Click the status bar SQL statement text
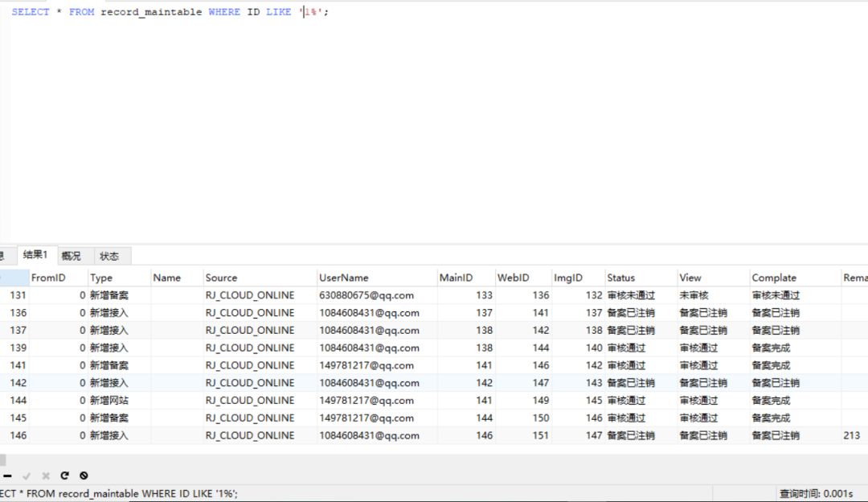 click(x=118, y=494)
